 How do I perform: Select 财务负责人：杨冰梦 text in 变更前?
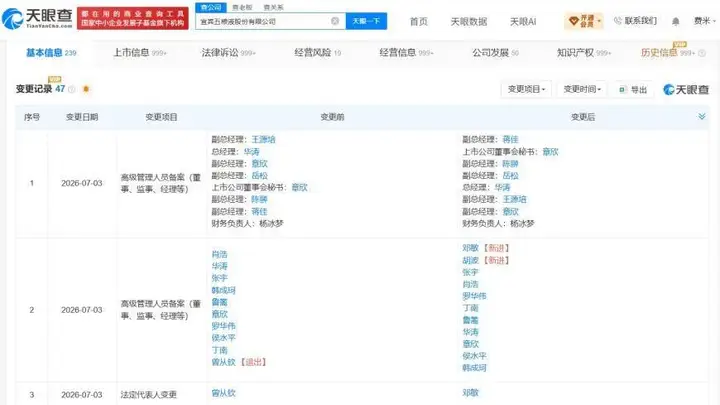pyautogui.click(x=248, y=224)
